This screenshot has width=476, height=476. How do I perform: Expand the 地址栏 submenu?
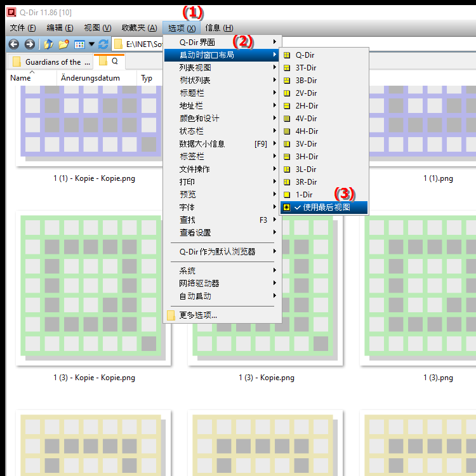point(223,106)
